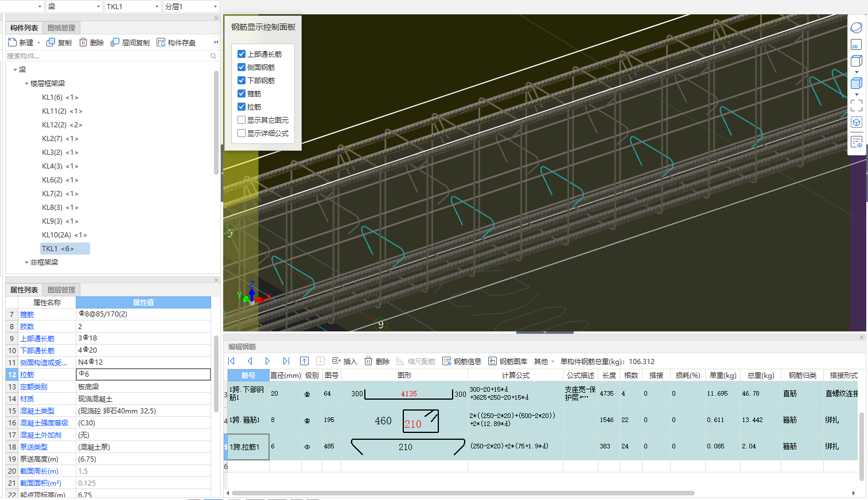Click the rebar table horizontal scrollbar

point(463,493)
